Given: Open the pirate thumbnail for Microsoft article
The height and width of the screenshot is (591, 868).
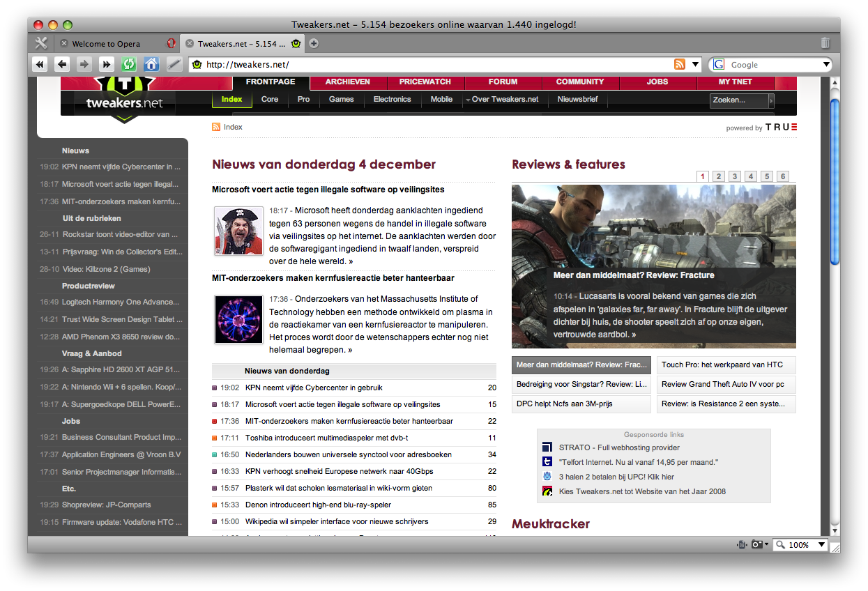Looking at the screenshot, I should [238, 231].
